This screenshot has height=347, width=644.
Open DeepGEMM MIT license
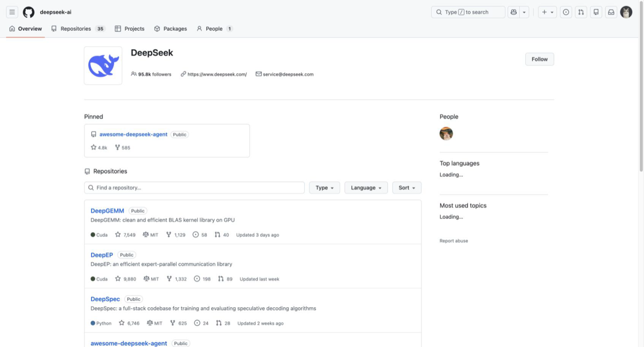tap(150, 235)
